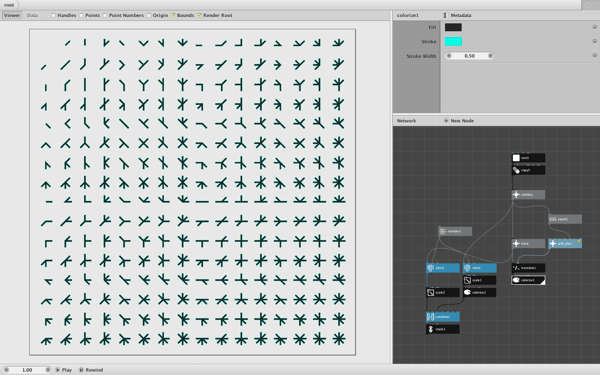Select the translate1 node

click(528, 268)
